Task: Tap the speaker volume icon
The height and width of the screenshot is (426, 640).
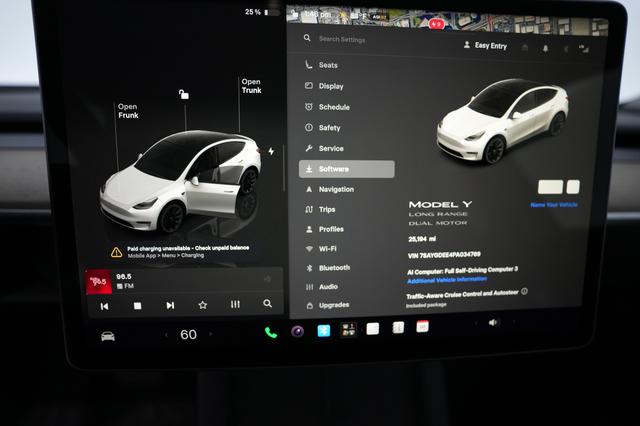Action: (493, 322)
